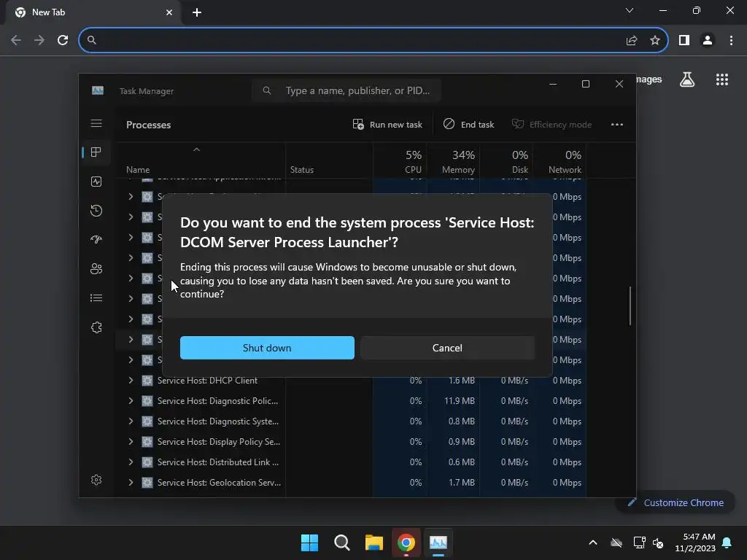The width and height of the screenshot is (747, 560).
Task: Open the Services sidebar icon
Action: point(96,327)
